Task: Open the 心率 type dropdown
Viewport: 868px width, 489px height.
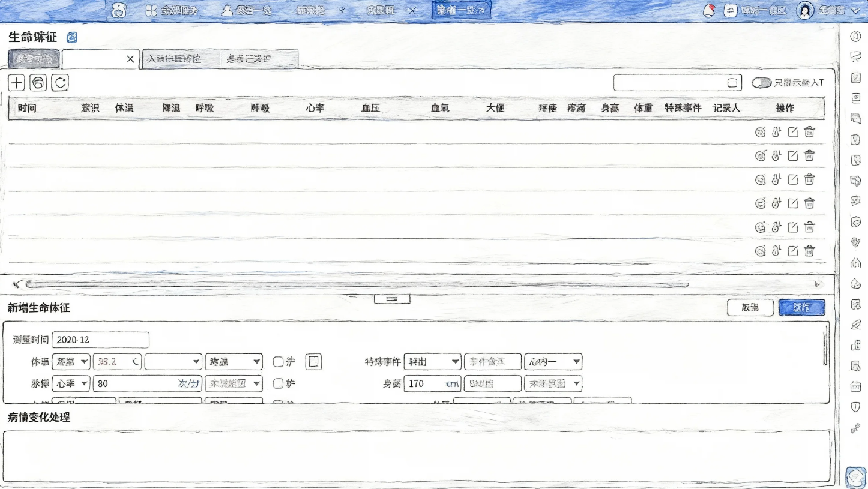Action: pyautogui.click(x=70, y=384)
